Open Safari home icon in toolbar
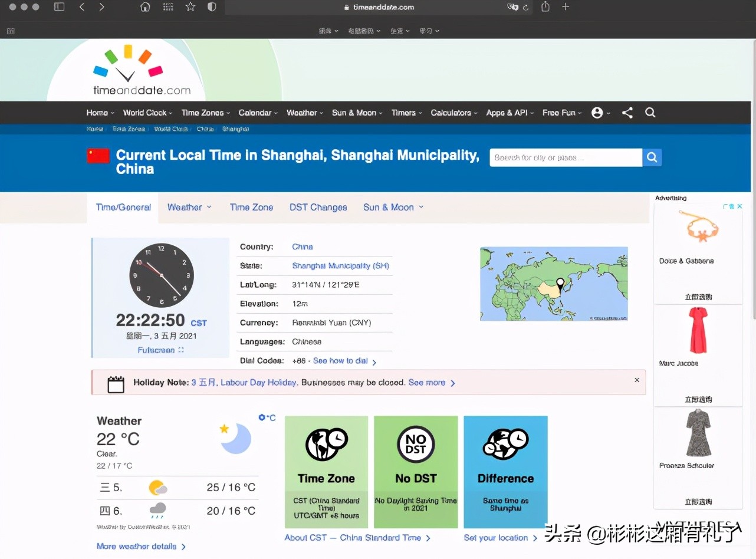The width and height of the screenshot is (756, 559). pos(145,7)
